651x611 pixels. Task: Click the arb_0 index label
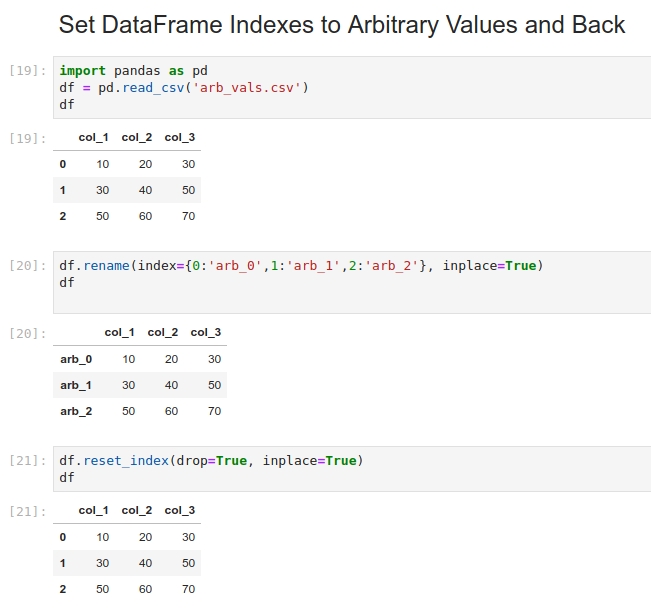point(76,359)
